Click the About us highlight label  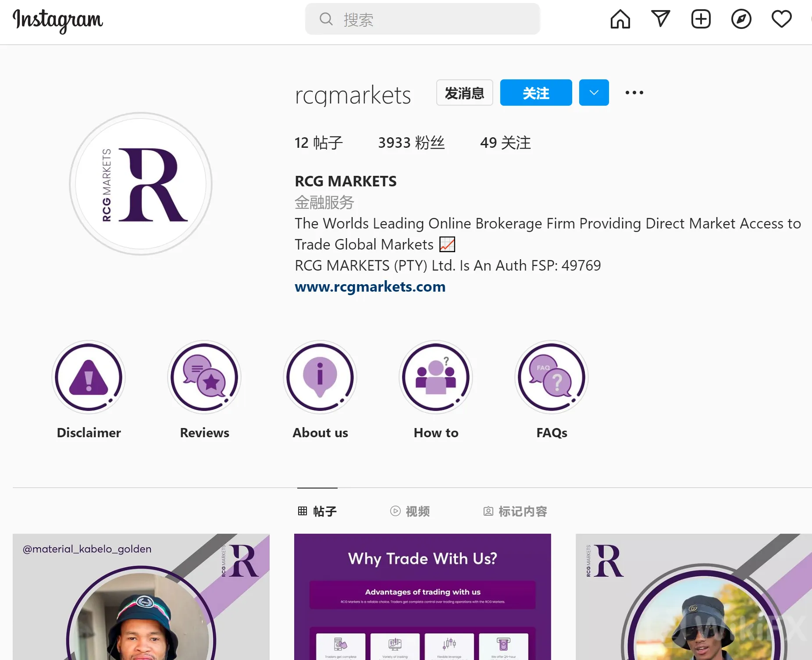[x=320, y=433]
